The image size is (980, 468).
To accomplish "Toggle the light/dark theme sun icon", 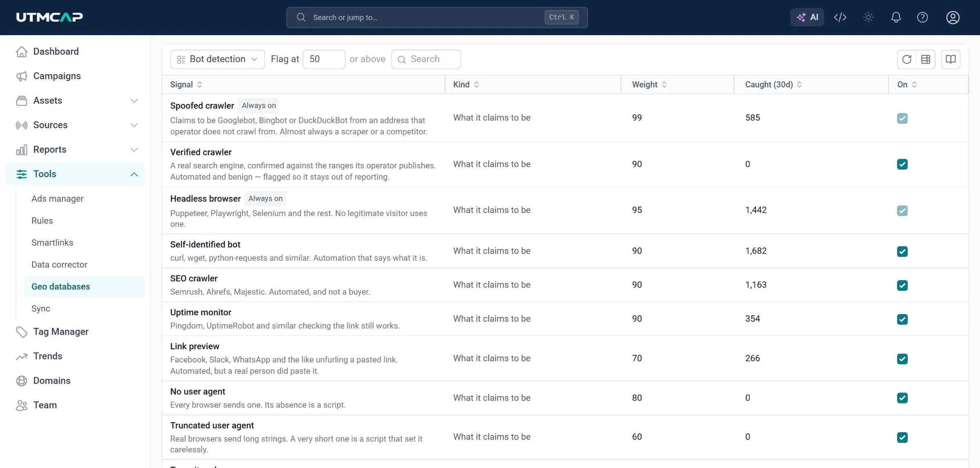I will [868, 17].
